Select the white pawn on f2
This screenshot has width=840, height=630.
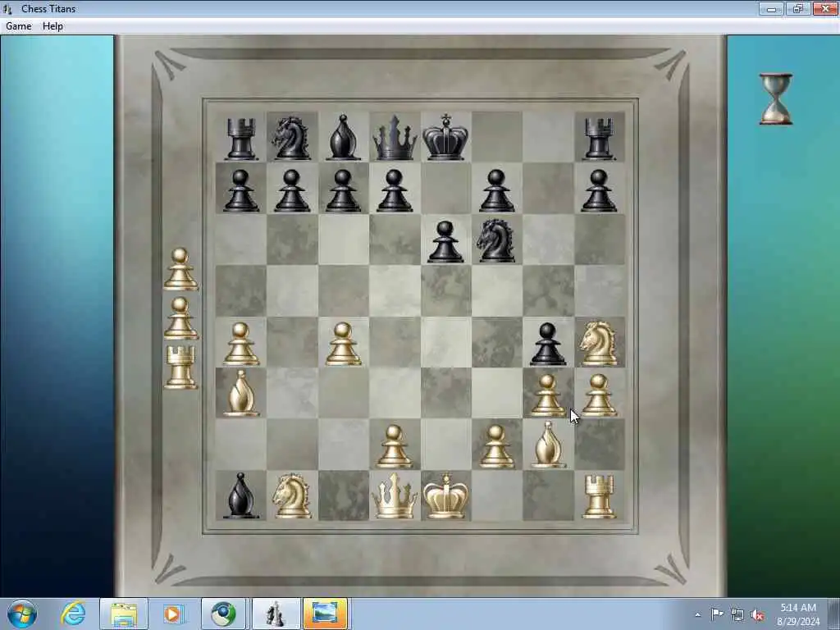(496, 447)
